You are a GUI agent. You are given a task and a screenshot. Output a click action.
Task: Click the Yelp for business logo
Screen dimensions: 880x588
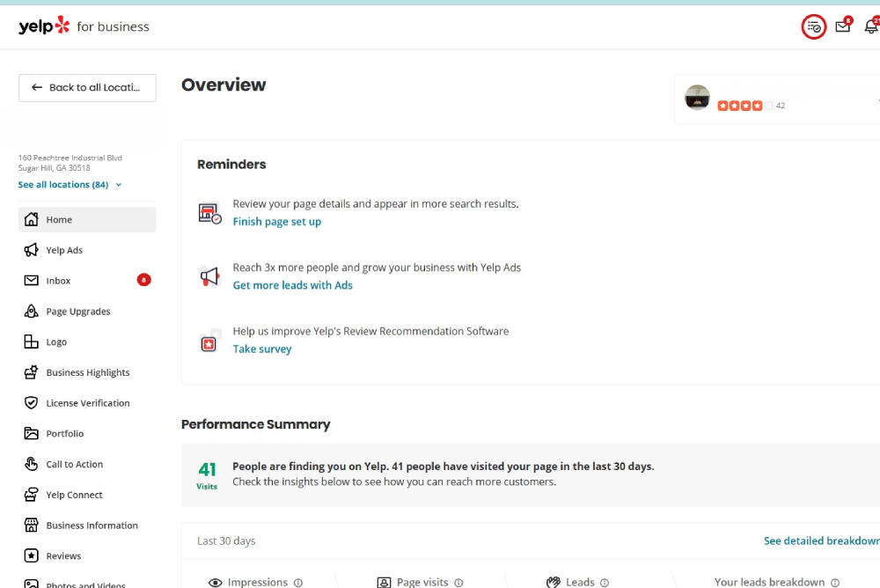(84, 26)
